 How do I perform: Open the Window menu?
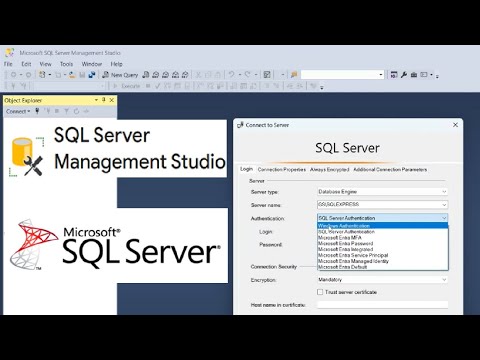[x=92, y=64]
